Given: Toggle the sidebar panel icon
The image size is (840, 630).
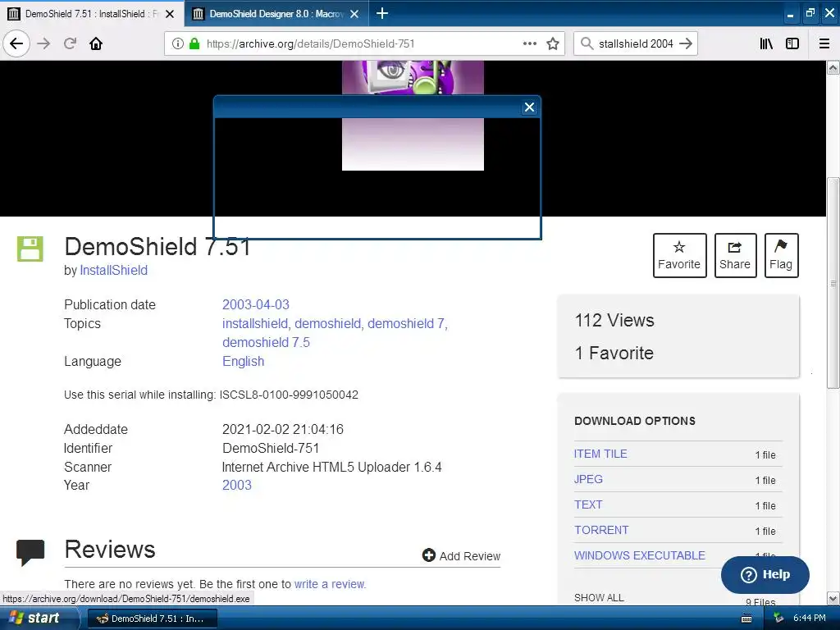Looking at the screenshot, I should (x=792, y=43).
